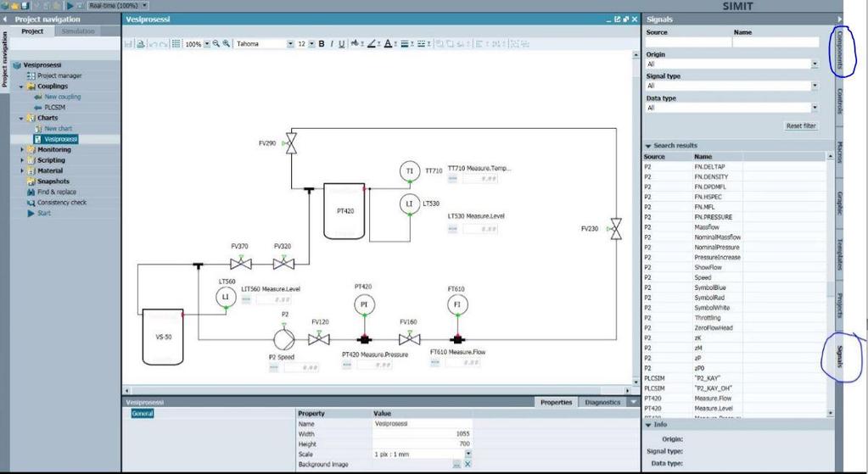868x474 pixels.
Task: Click the fill color bucket icon
Action: (x=355, y=44)
